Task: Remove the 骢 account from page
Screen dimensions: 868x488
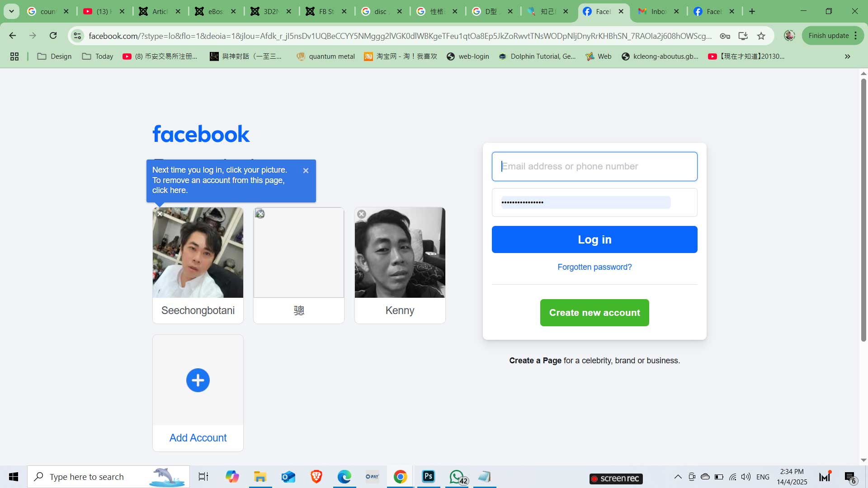Action: pyautogui.click(x=260, y=214)
